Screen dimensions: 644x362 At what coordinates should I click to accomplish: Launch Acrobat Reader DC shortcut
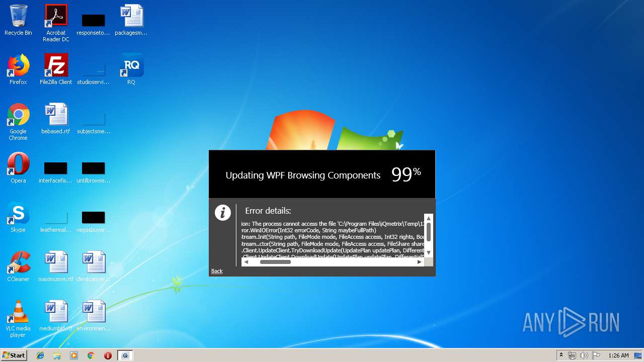pos(56,23)
